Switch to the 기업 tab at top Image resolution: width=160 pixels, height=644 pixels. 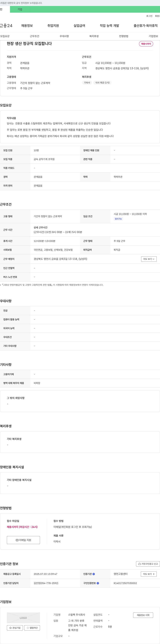20,9
